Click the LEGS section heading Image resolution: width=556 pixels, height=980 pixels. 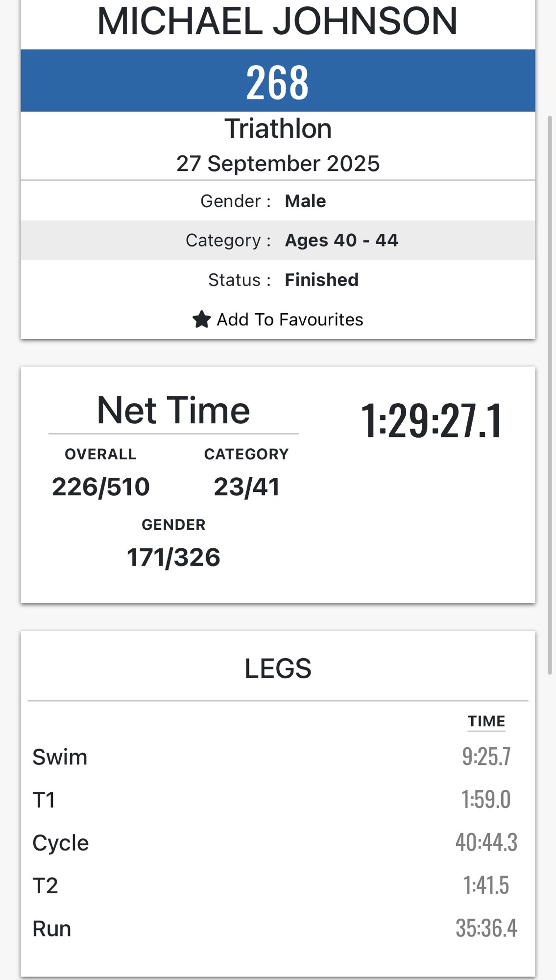coord(278,668)
